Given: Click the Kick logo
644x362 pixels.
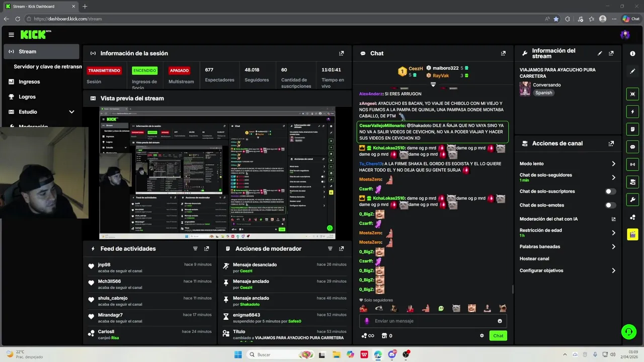Looking at the screenshot, I should click(x=36, y=35).
